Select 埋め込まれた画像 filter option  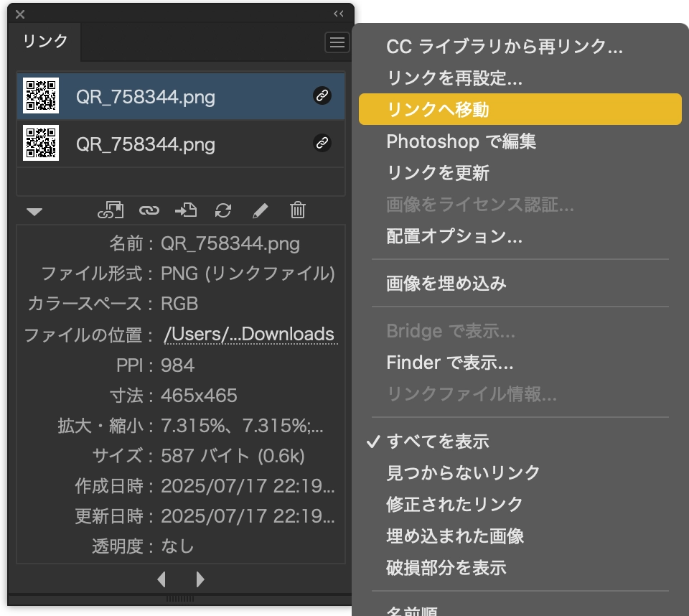520,536
